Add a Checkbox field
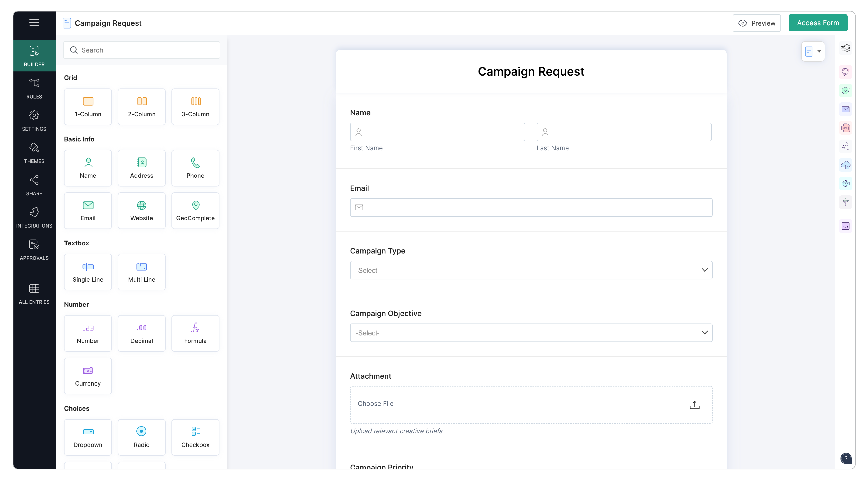 click(x=195, y=437)
